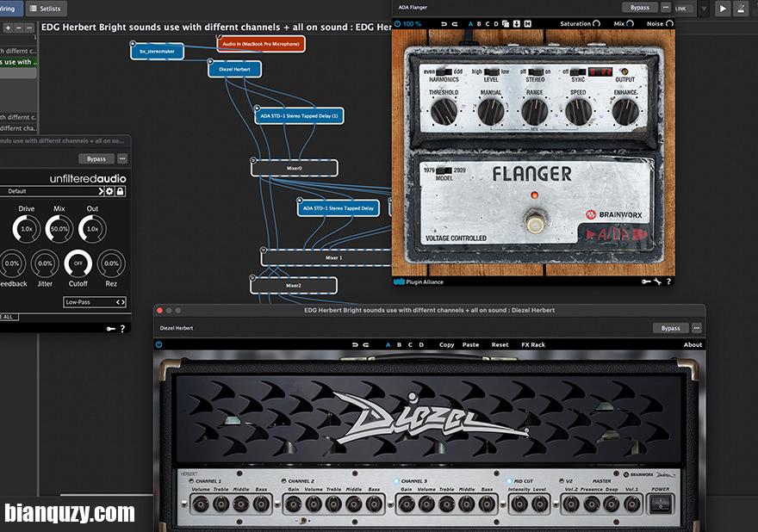Toggle the HARMONICS even/odd switch on flanger

(444, 71)
